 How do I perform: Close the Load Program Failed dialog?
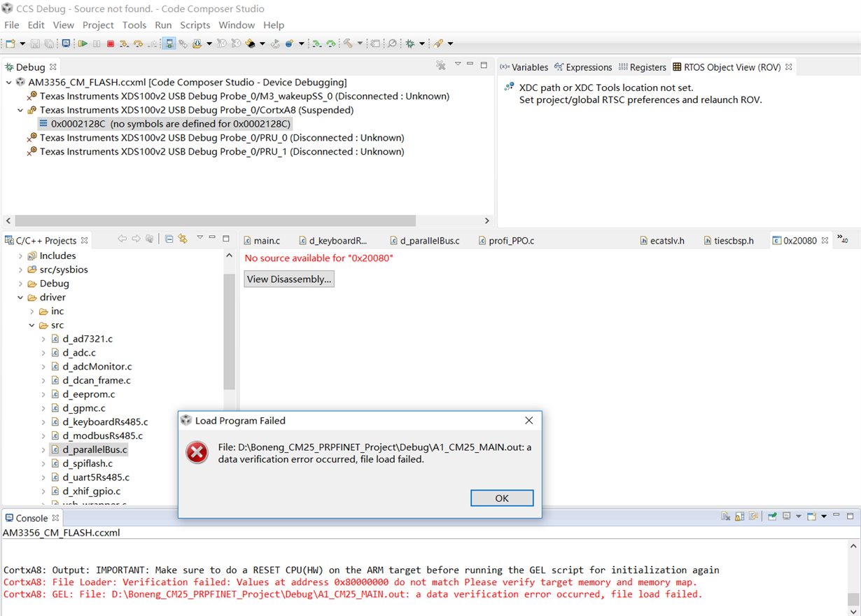tap(529, 421)
